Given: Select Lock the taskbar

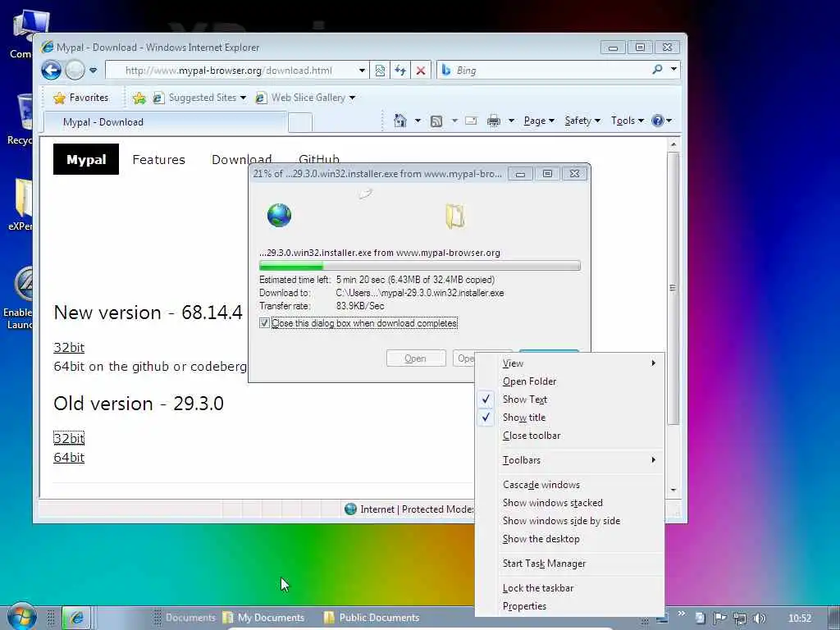Looking at the screenshot, I should pyautogui.click(x=570, y=588).
